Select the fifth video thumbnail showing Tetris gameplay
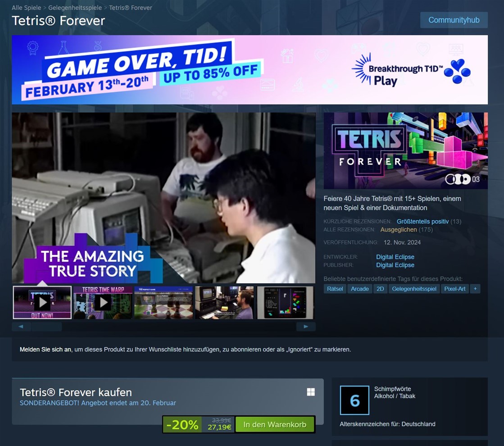Screen dimensions: 504x446 coord(285,302)
